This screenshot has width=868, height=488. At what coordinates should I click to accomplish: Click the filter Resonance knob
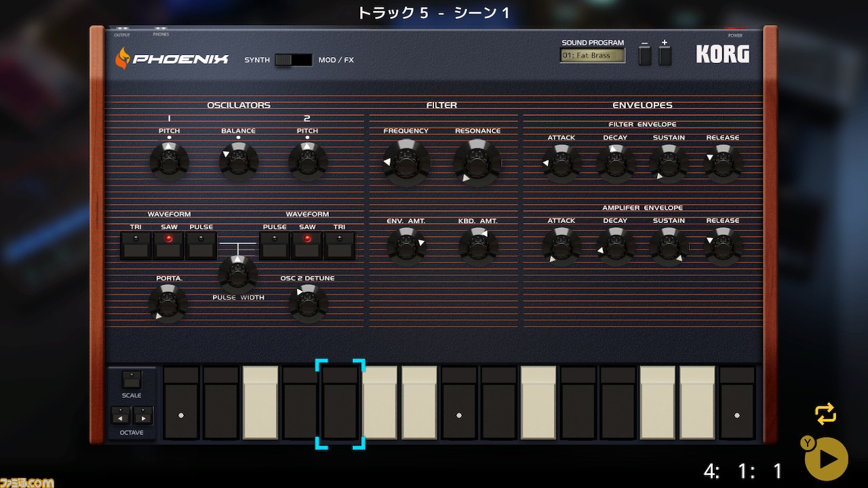[x=477, y=163]
